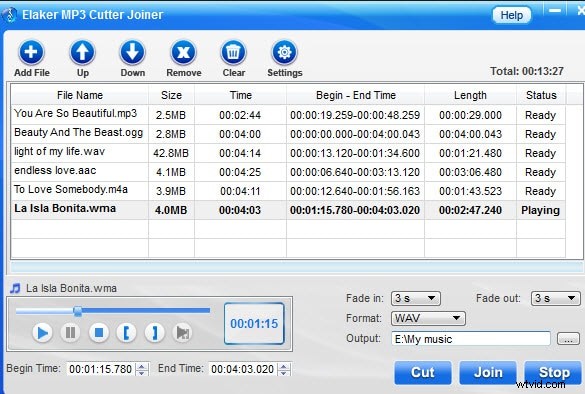Move selected file Up
The height and width of the screenshot is (394, 585).
[x=82, y=52]
